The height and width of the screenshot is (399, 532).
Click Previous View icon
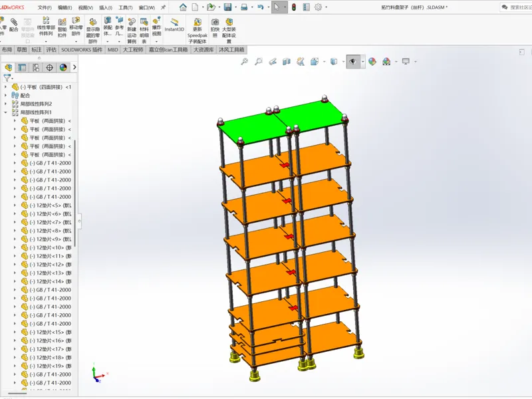tap(273, 61)
